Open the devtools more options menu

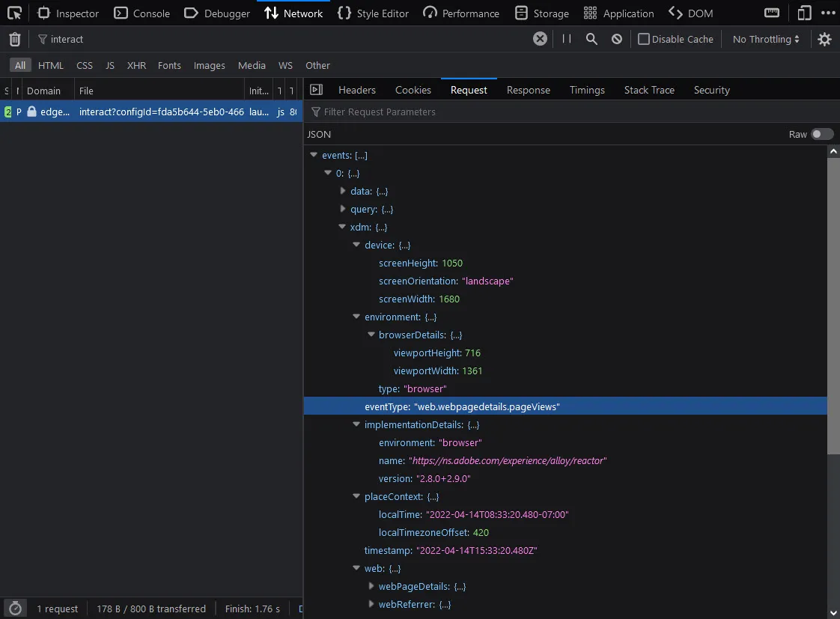pyautogui.click(x=828, y=13)
